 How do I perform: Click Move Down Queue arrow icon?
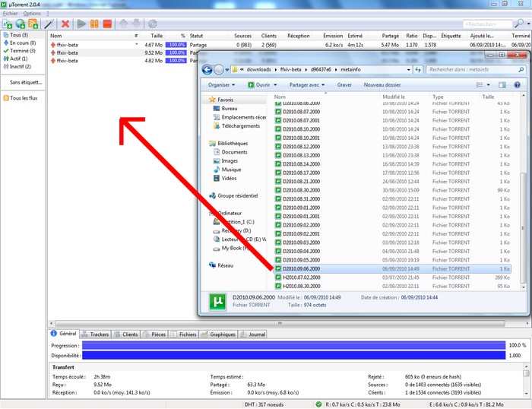[136, 24]
